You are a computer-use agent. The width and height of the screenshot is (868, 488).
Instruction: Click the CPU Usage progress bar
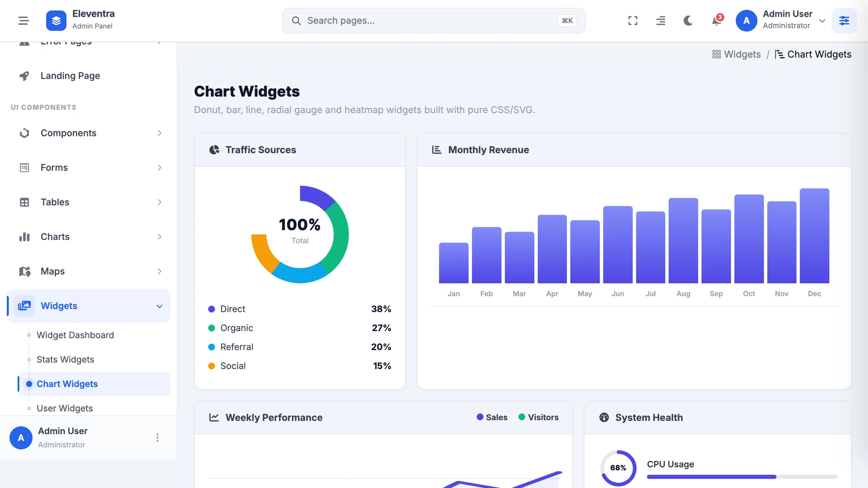pos(742,477)
